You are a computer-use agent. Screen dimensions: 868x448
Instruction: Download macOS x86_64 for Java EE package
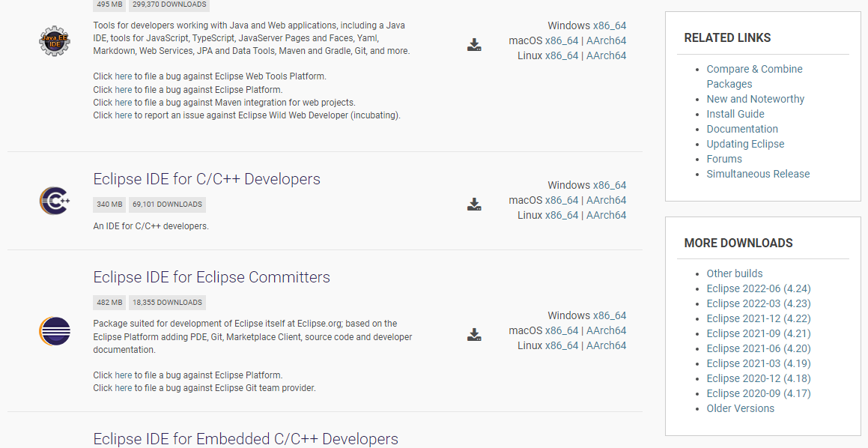click(x=562, y=40)
